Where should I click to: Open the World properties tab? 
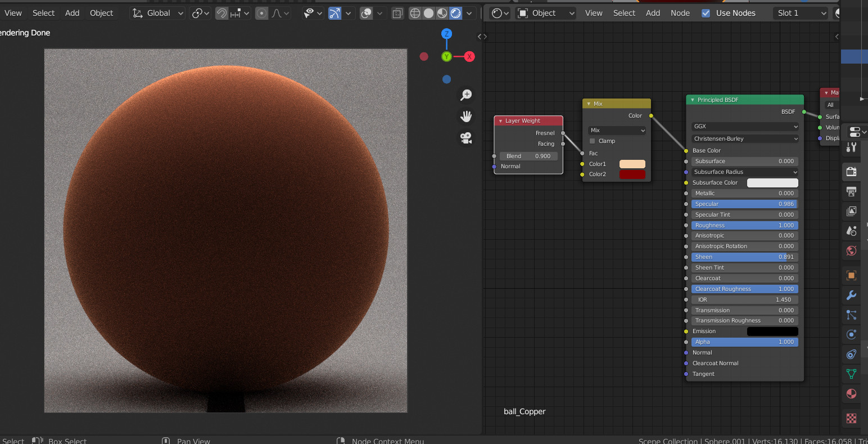851,250
